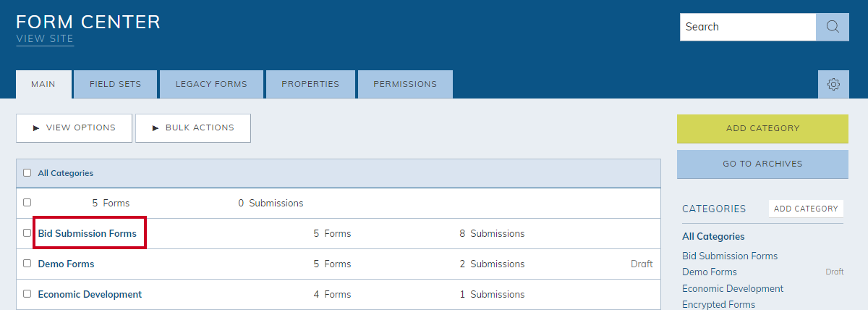The height and width of the screenshot is (310, 868).
Task: Click the Go To Archives button
Action: coord(762,164)
